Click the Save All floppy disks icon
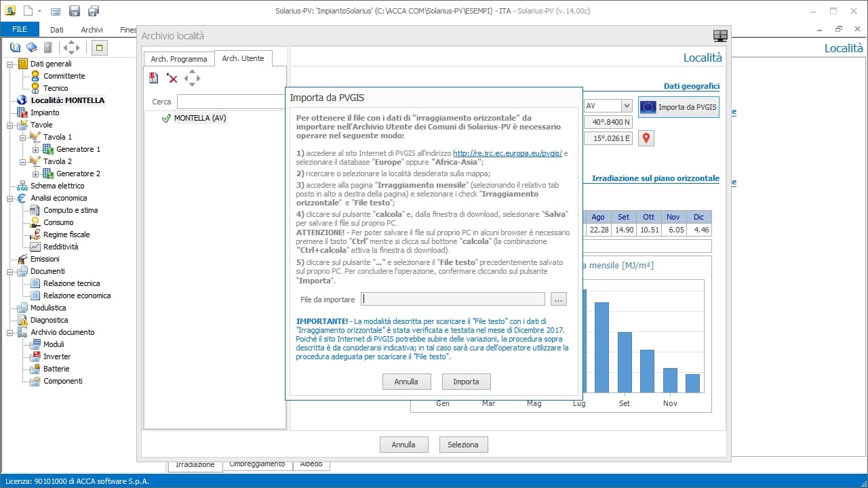868x488 pixels. tap(94, 11)
